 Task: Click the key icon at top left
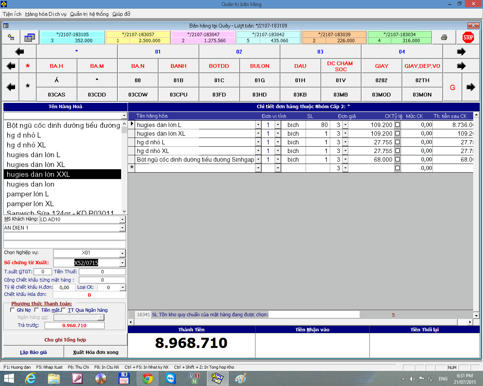click(x=11, y=37)
